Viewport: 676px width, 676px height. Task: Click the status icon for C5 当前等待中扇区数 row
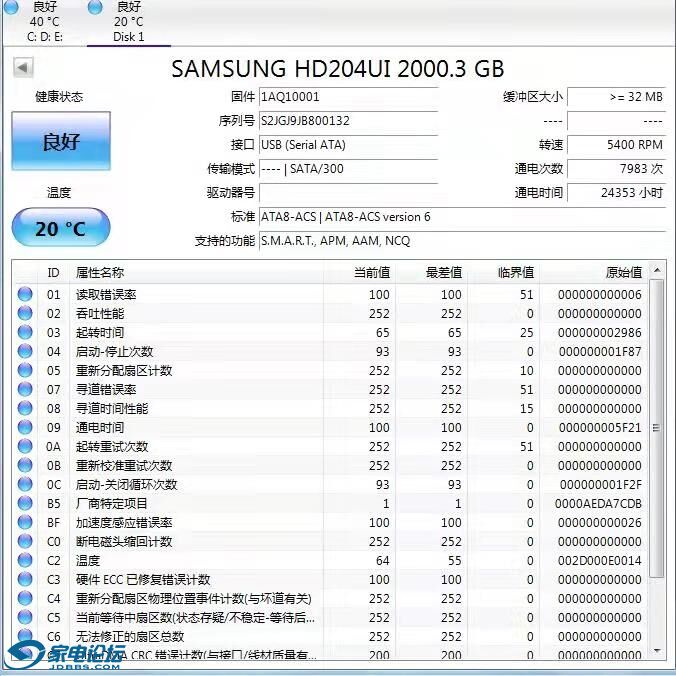tap(25, 617)
